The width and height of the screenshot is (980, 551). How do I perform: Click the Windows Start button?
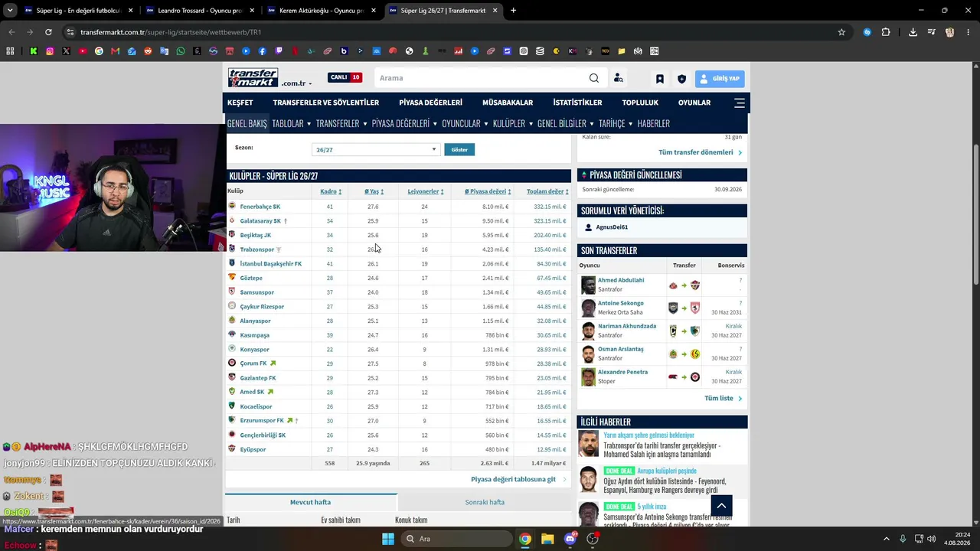coord(388,539)
